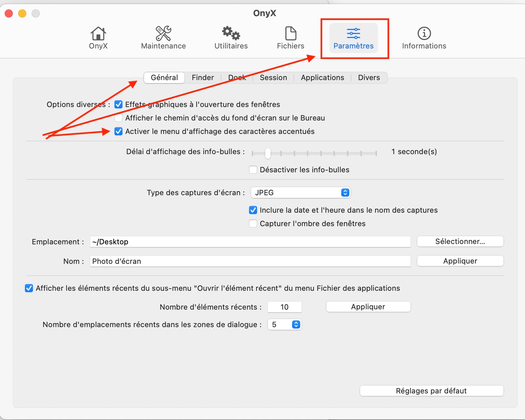Screen dimensions: 525x420
Task: Click the red close window button
Action: (x=9, y=13)
